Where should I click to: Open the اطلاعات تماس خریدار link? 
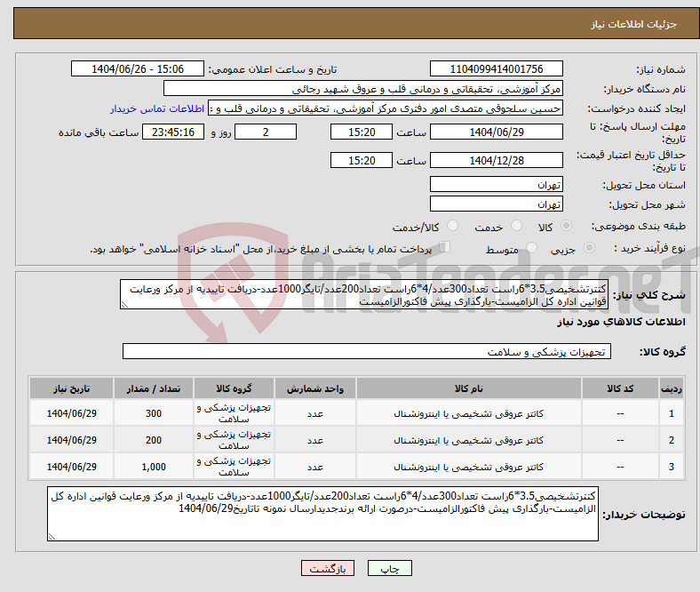pos(157,109)
